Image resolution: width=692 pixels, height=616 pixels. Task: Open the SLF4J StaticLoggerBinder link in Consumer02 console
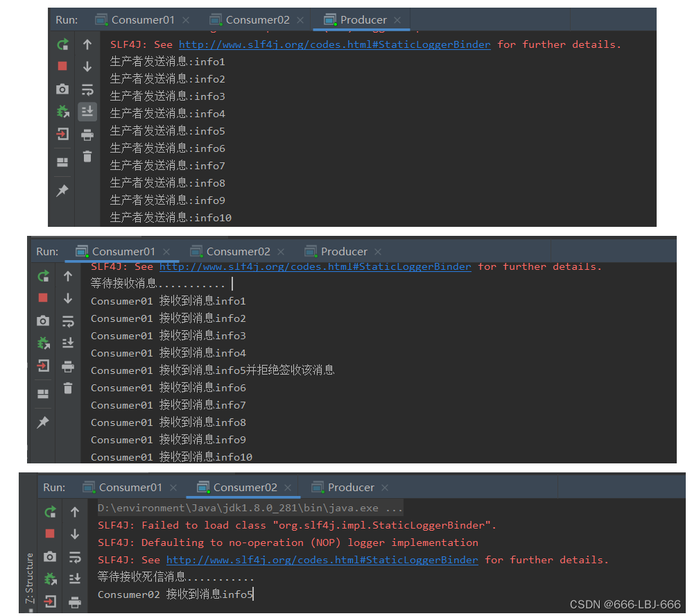click(322, 560)
